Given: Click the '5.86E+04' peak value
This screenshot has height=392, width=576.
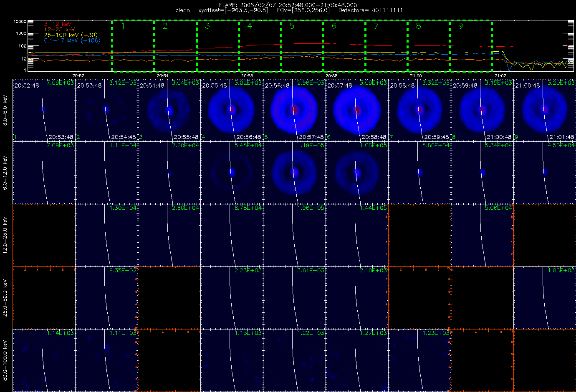Looking at the screenshot, I should point(436,145).
